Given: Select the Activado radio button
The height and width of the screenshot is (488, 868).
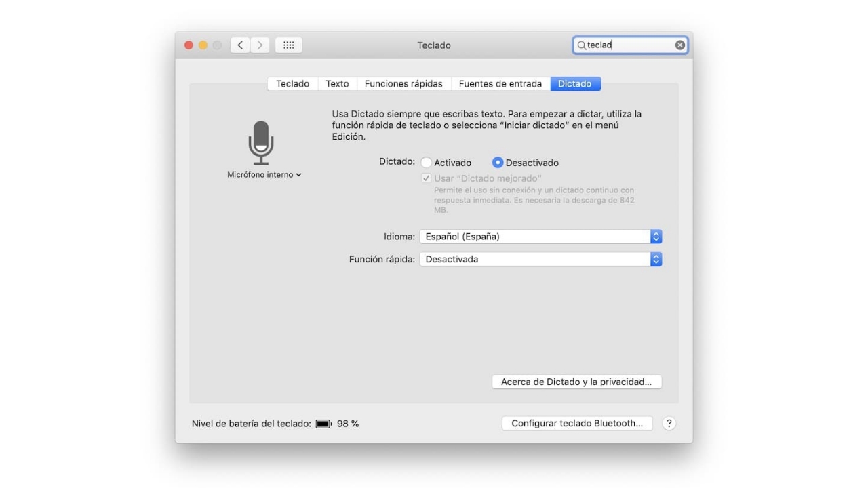Looking at the screenshot, I should point(426,163).
